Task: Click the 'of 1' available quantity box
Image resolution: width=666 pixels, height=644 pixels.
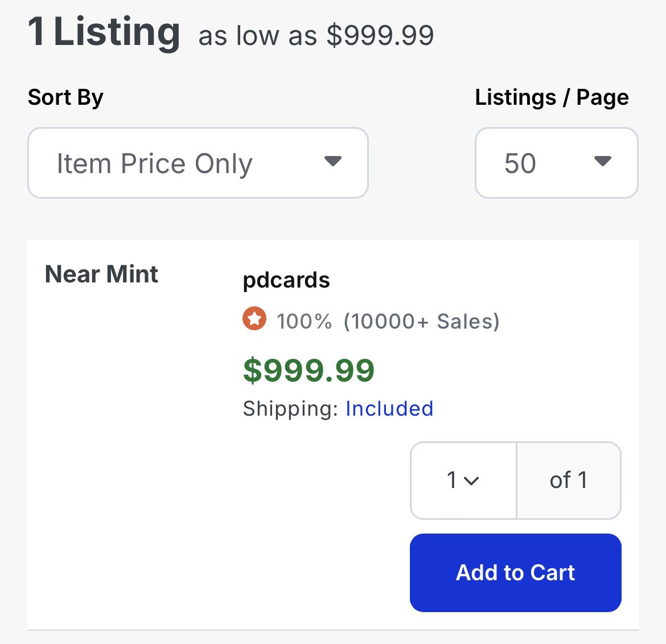Action: [568, 481]
